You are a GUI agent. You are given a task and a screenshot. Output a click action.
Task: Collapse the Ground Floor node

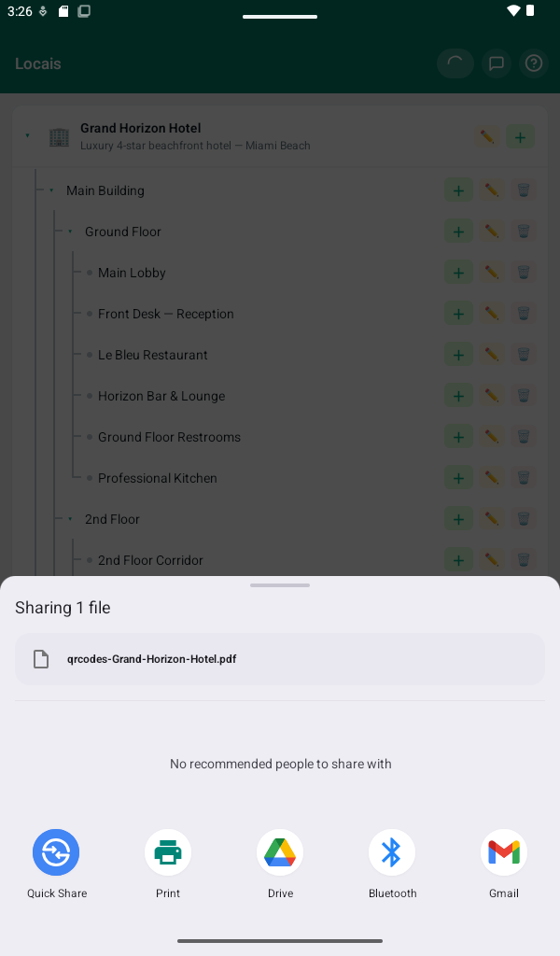point(70,232)
